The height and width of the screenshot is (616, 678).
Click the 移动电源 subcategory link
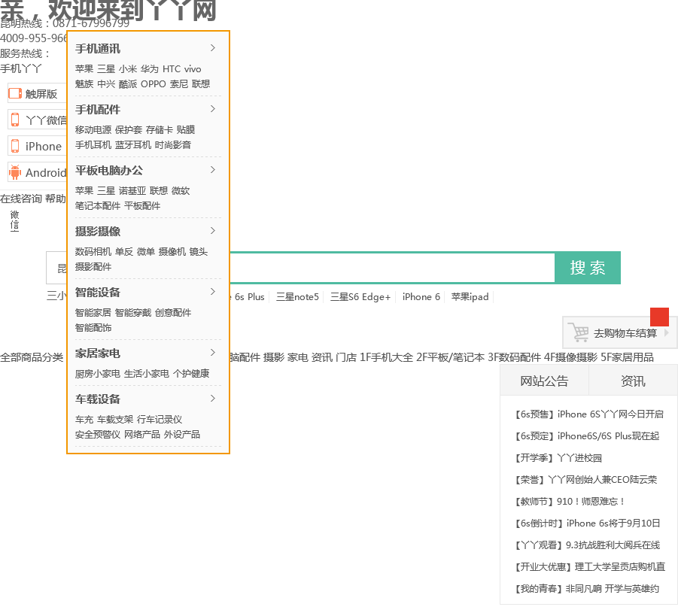click(x=93, y=129)
